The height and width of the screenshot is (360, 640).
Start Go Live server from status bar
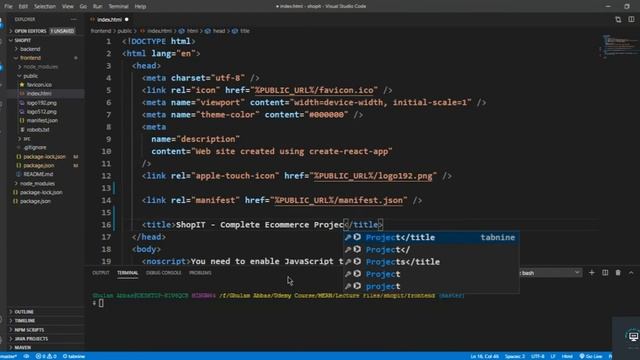coord(591,356)
